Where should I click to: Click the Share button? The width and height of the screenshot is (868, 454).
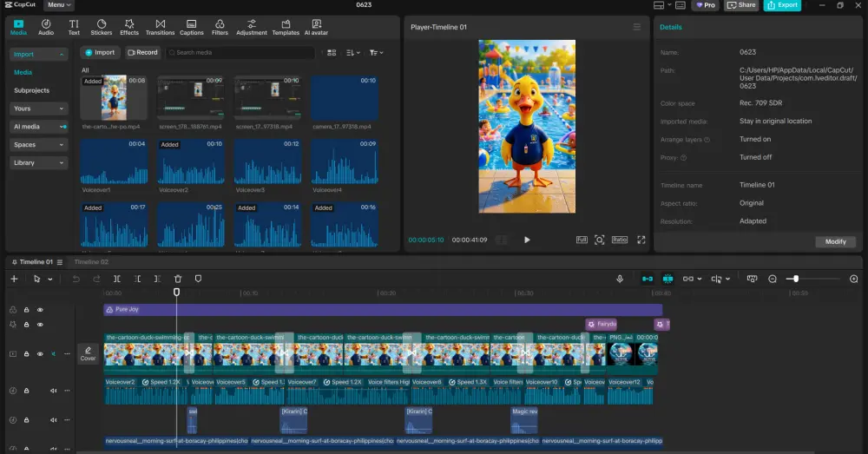[x=741, y=5]
